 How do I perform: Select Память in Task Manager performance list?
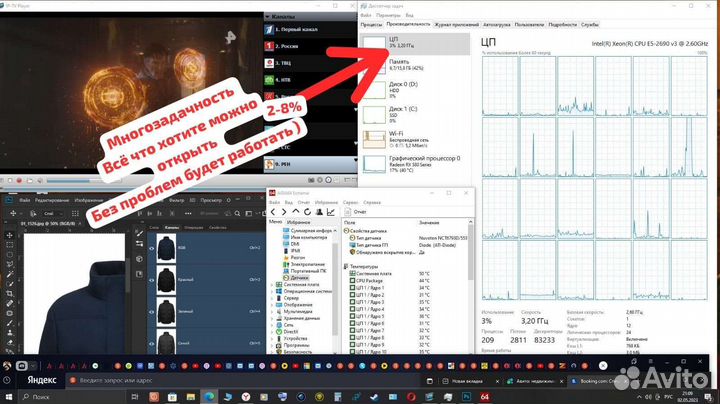coord(415,65)
